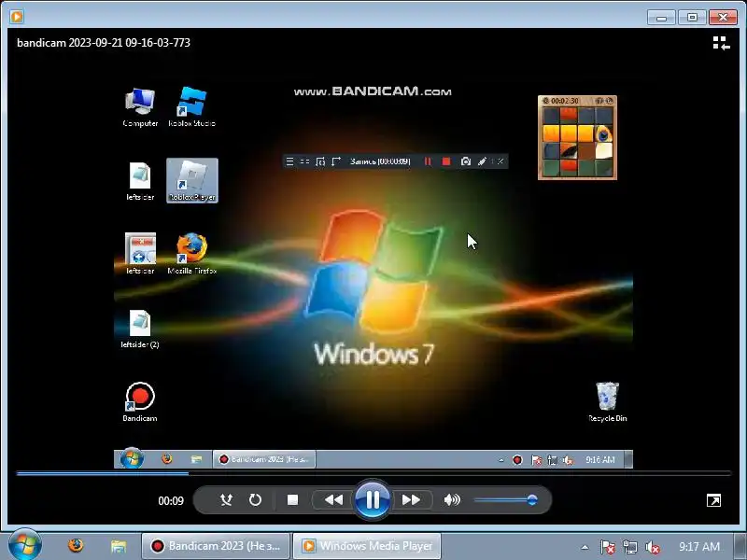This screenshot has height=560, width=747.
Task: Switch to the Bandicam 2023 taskbar button
Action: coord(216,546)
